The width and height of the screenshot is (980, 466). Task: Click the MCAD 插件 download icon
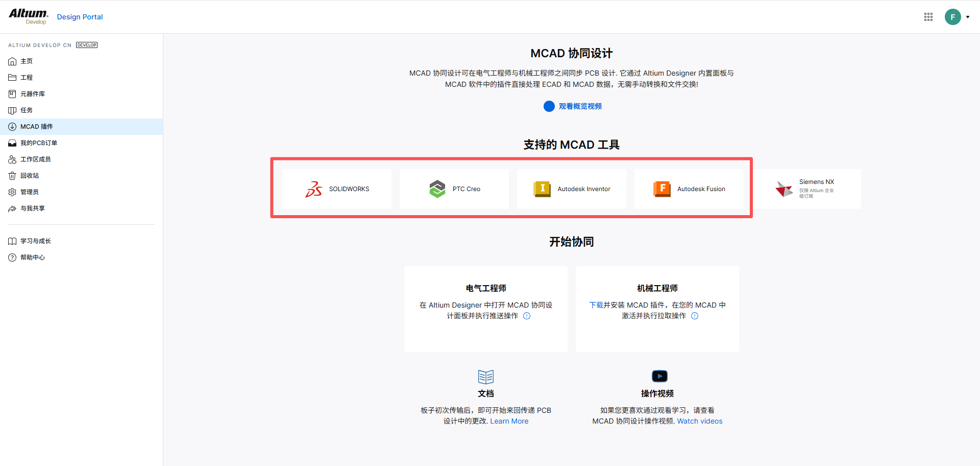click(x=12, y=127)
